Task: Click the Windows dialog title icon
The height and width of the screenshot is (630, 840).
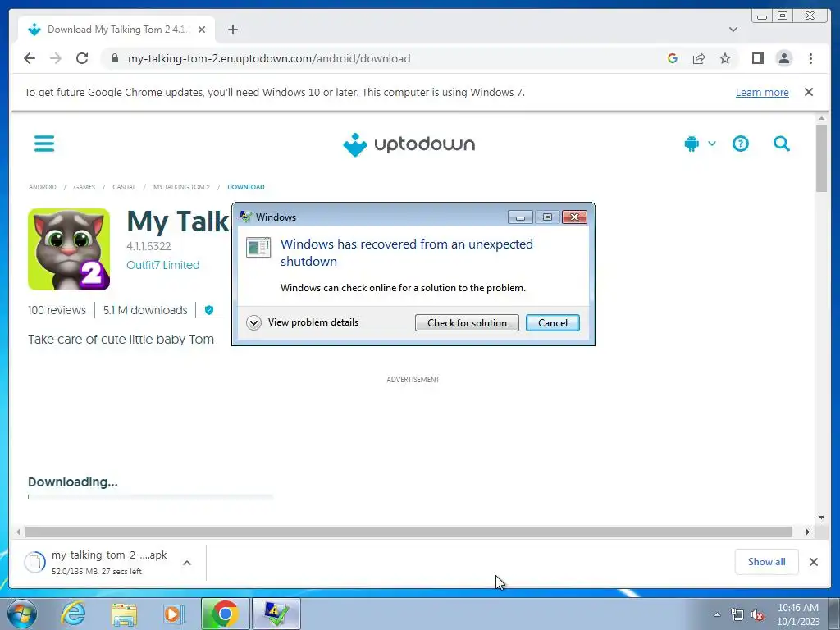Action: (x=246, y=217)
